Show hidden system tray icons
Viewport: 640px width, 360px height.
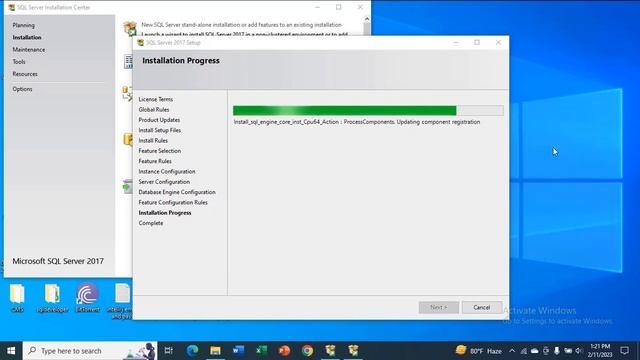tap(512, 351)
